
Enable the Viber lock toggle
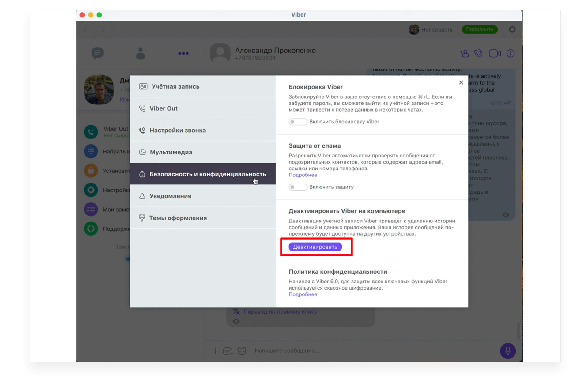tap(298, 122)
